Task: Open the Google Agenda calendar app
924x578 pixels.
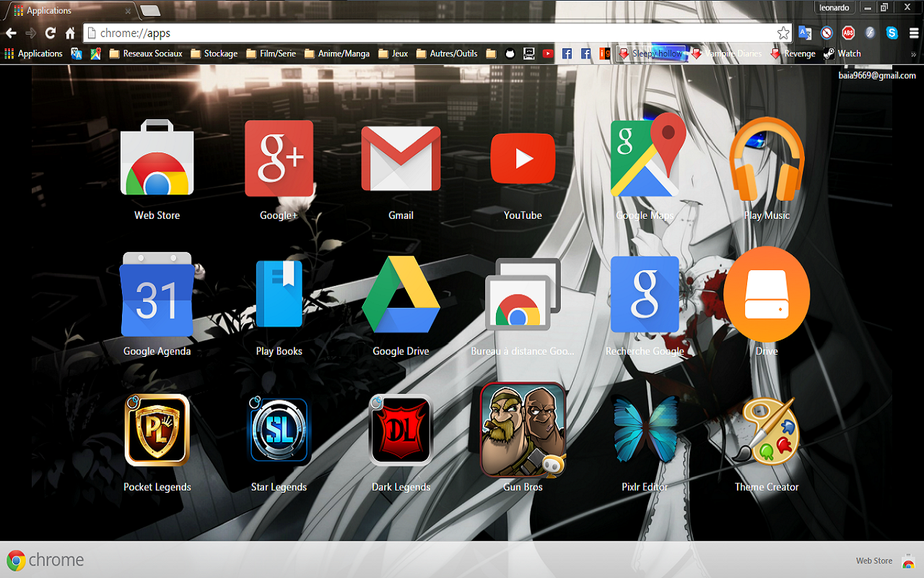Action: pos(157,295)
